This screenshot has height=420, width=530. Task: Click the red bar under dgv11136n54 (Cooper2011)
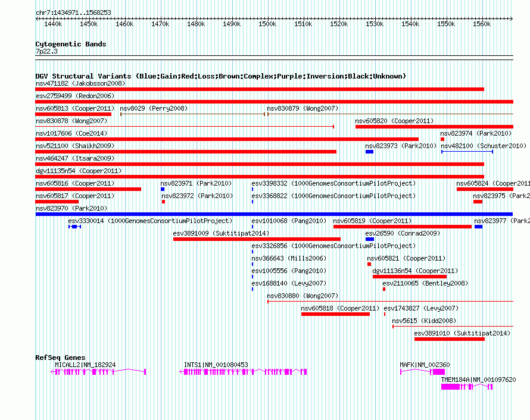410,277
